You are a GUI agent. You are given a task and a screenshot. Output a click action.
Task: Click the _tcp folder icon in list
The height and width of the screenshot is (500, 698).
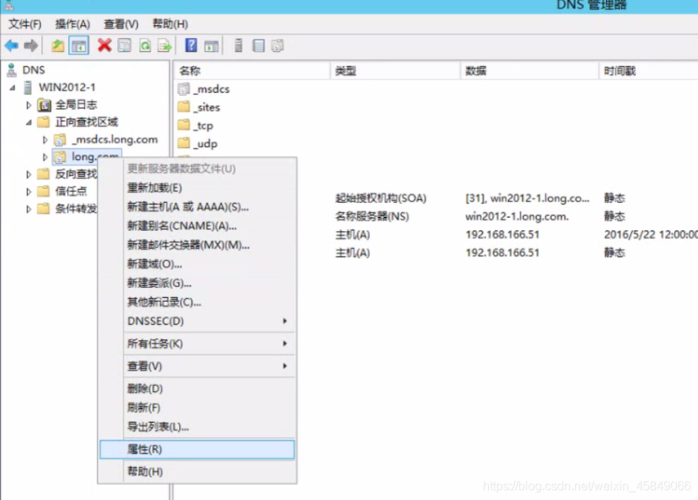pos(184,125)
